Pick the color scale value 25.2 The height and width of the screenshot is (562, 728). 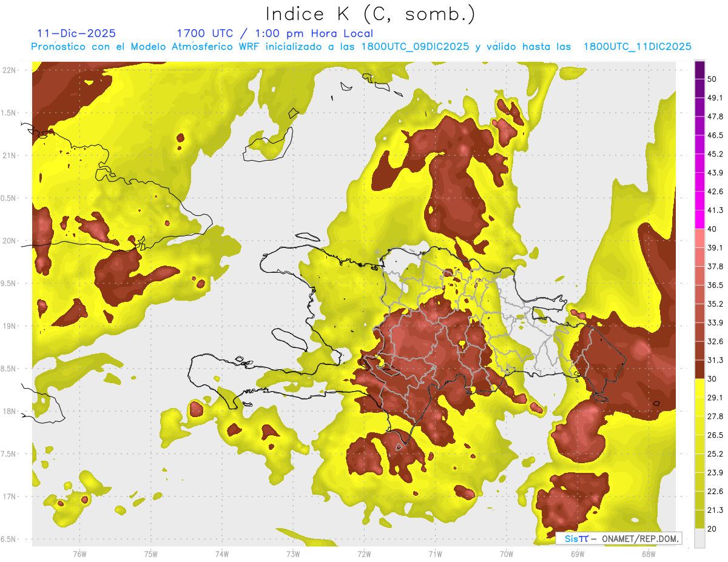[715, 454]
